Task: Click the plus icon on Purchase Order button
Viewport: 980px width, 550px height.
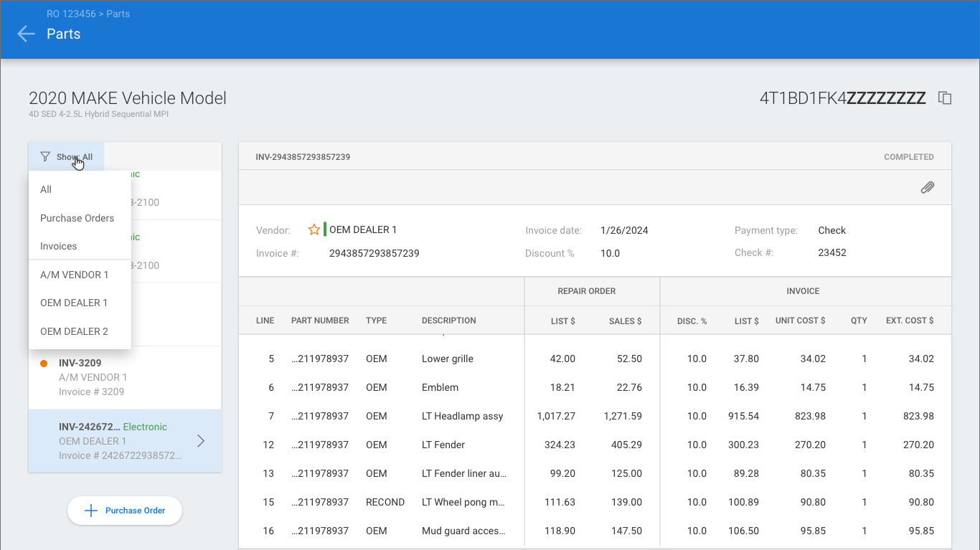Action: pos(90,511)
